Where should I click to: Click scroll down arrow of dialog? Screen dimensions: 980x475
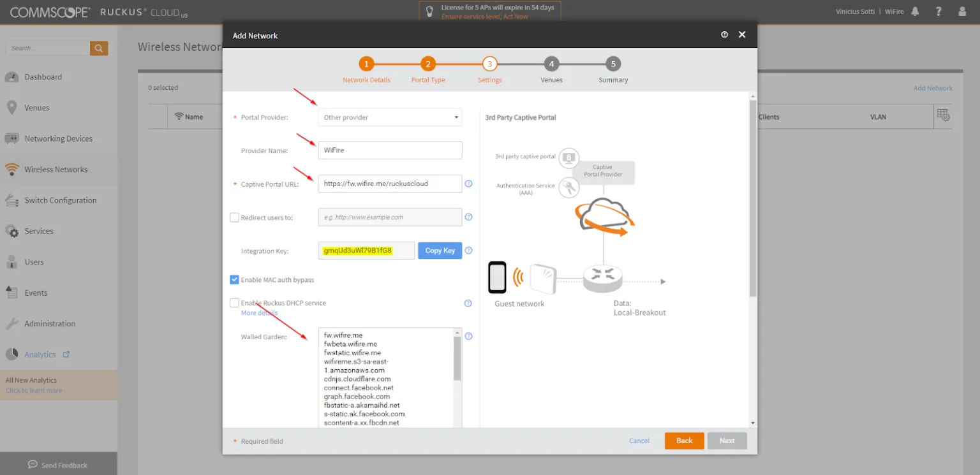753,423
